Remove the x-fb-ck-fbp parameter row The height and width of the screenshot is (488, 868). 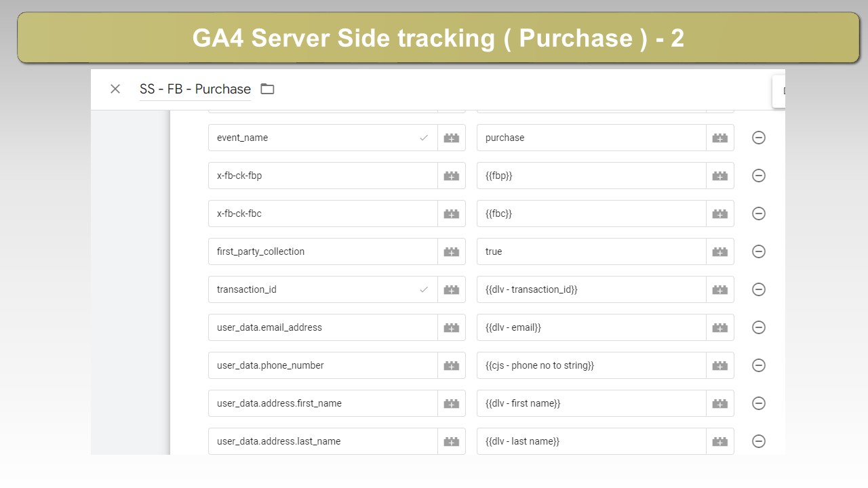coord(759,176)
